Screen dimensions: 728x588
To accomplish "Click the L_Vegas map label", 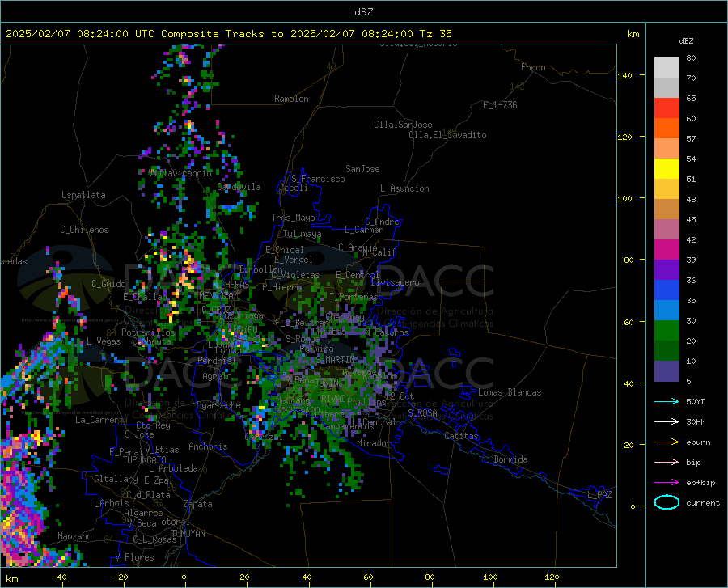I will 104,341.
